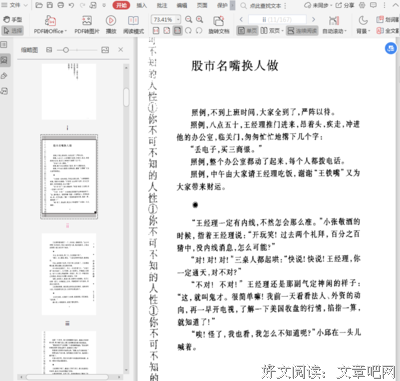Open the comment bubble icon
The width and height of the screenshot is (400, 381).
[x=374, y=5]
